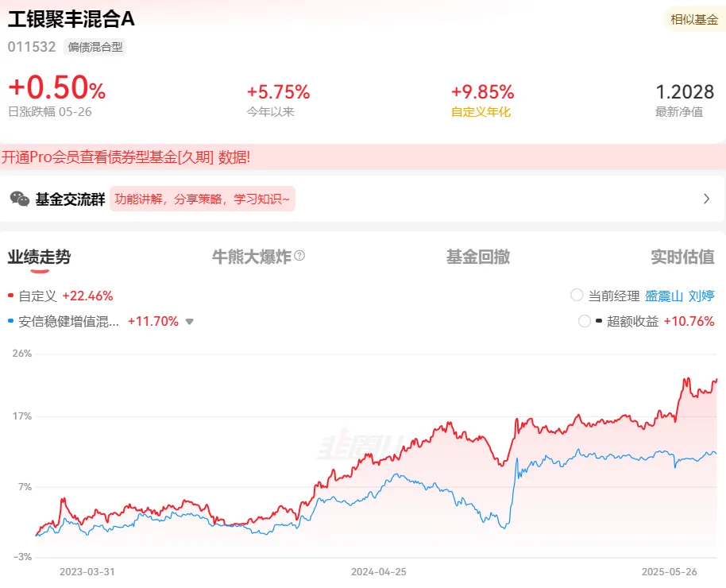The width and height of the screenshot is (726, 588).
Task: Click the 今年以来 label
Action: pos(270,112)
